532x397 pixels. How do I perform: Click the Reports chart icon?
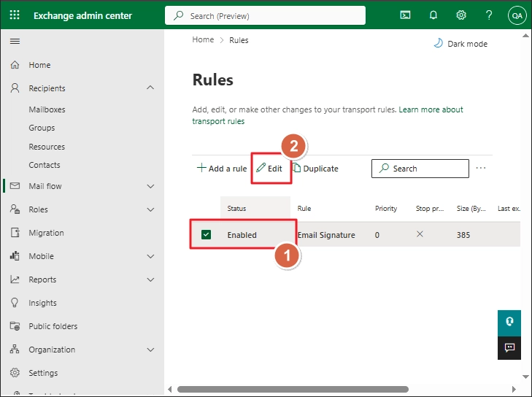pyautogui.click(x=15, y=280)
